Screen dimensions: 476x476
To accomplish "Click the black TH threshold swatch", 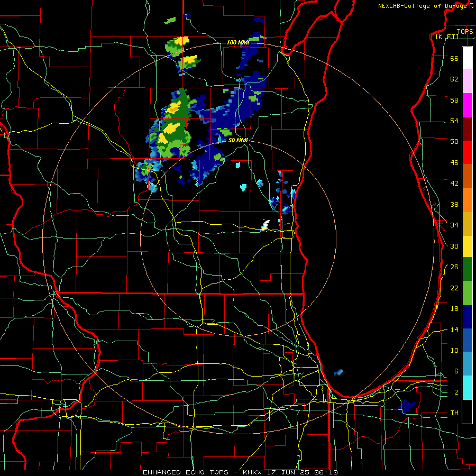I will click(x=467, y=411).
